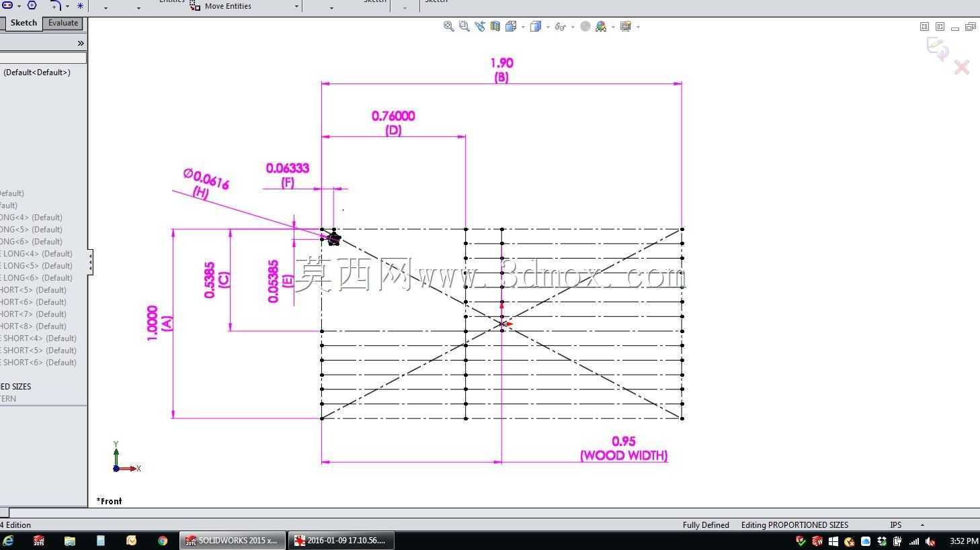Select the Point sketch tool
This screenshot has width=980, height=550.
coord(80,6)
